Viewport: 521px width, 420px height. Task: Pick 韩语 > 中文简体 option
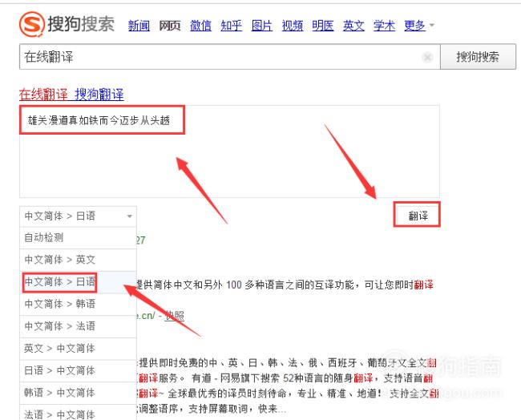78,393
